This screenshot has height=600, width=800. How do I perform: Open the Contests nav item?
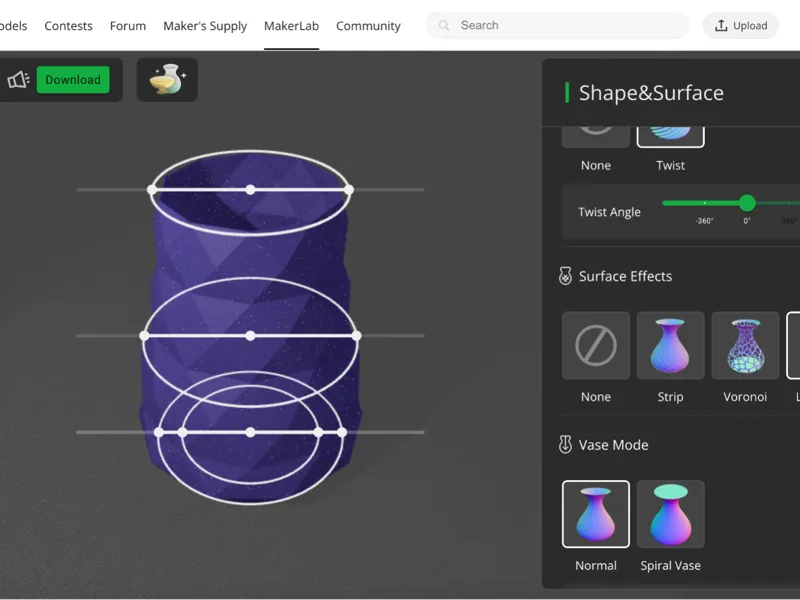(68, 26)
